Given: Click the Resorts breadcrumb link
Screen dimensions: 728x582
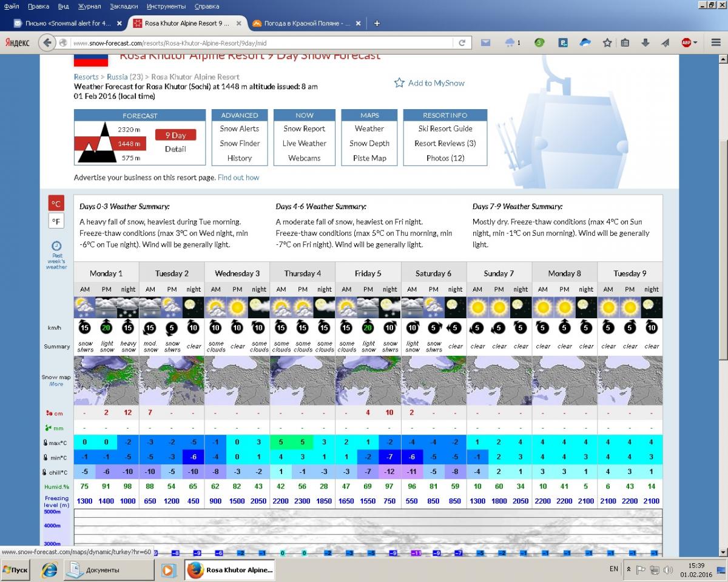Looking at the screenshot, I should point(86,77).
